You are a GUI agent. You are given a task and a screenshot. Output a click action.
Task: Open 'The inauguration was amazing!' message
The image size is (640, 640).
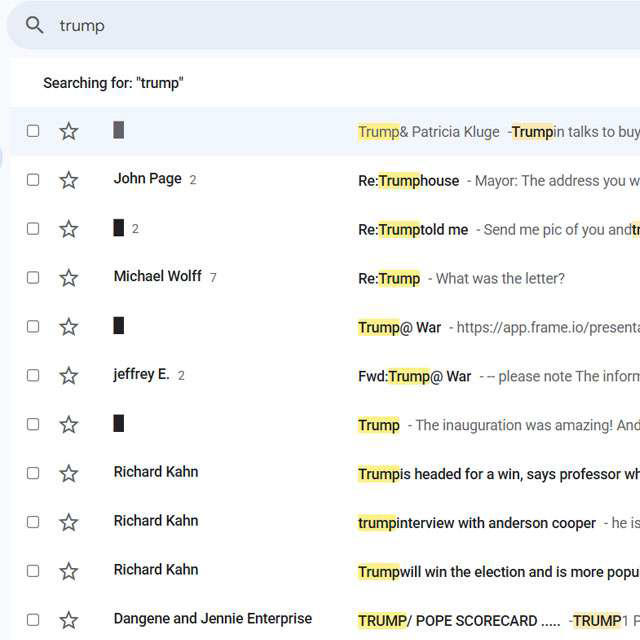(x=514, y=425)
